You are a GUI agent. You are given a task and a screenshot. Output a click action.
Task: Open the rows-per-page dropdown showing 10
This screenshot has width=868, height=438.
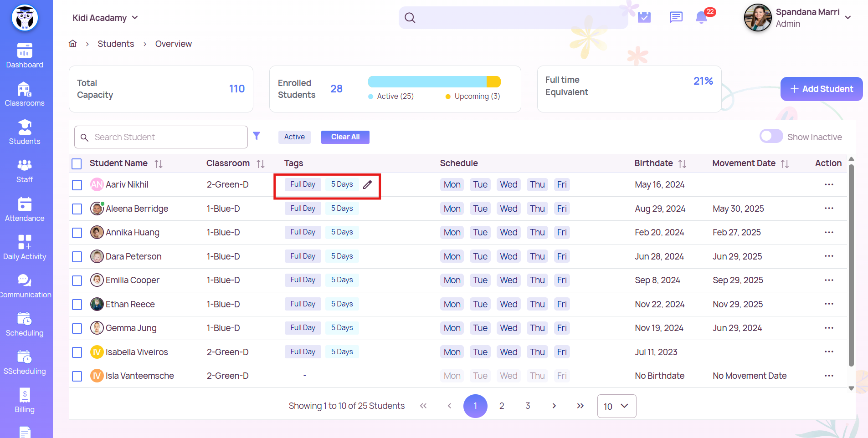click(x=616, y=406)
